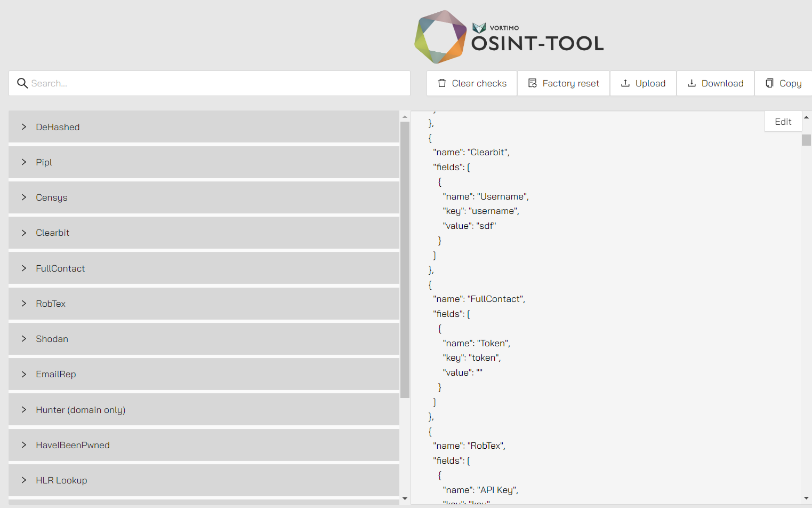812x508 pixels.
Task: Click JSON panel scroll-up arrow
Action: (806, 117)
